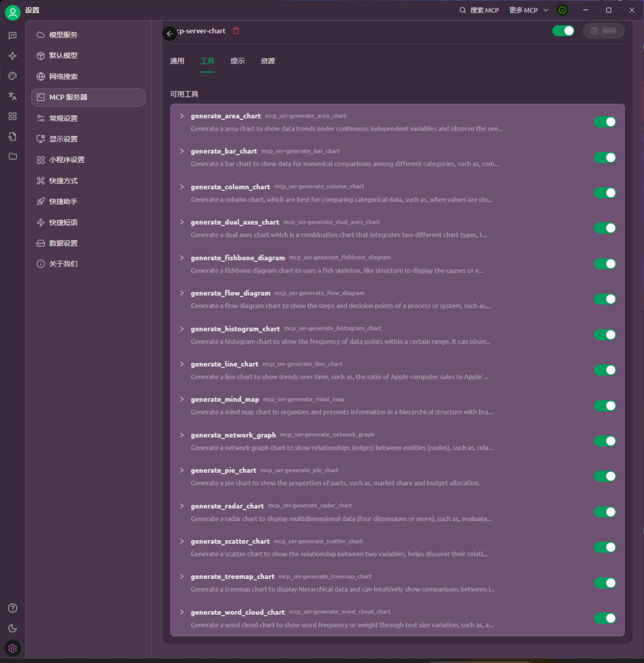
Task: Switch theme with the moon icon
Action: point(13,628)
